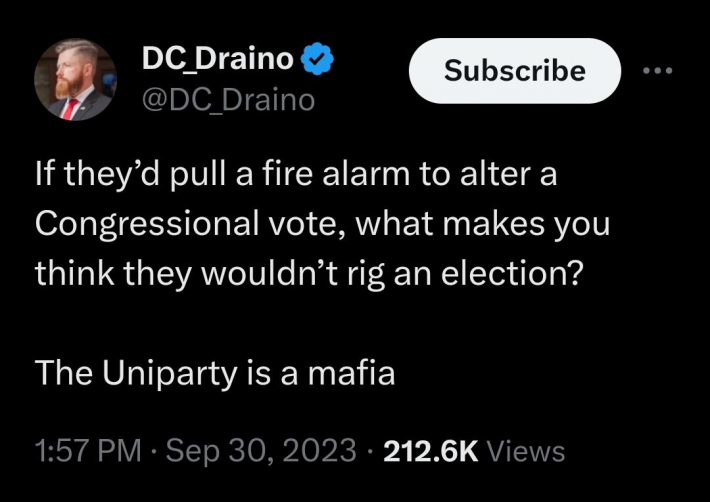The image size is (710, 502).
Task: Click "The Uniparty is a mafia" line
Action: (215, 372)
